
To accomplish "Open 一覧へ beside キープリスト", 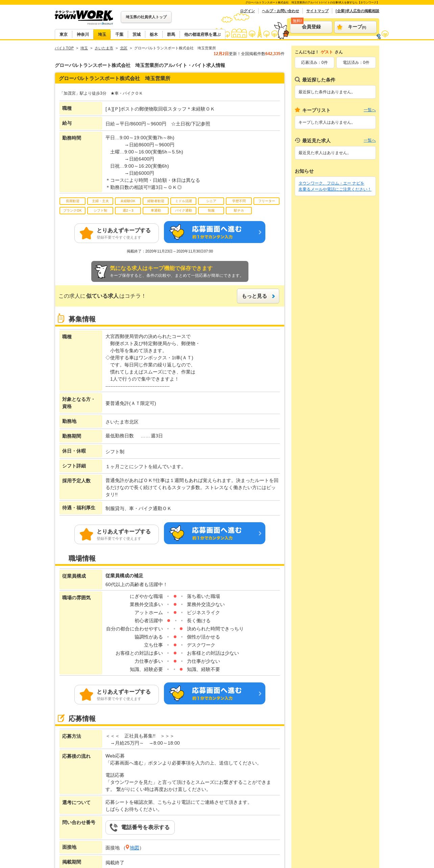I will click(x=370, y=110).
